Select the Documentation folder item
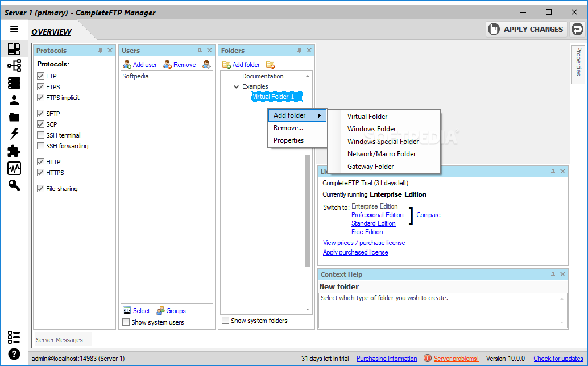The height and width of the screenshot is (366, 588). (x=263, y=76)
